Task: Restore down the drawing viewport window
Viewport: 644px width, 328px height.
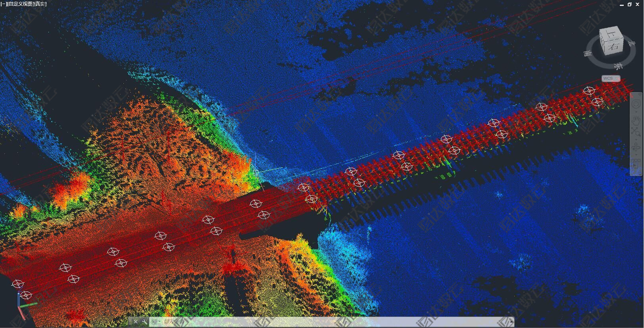Action: click(629, 4)
